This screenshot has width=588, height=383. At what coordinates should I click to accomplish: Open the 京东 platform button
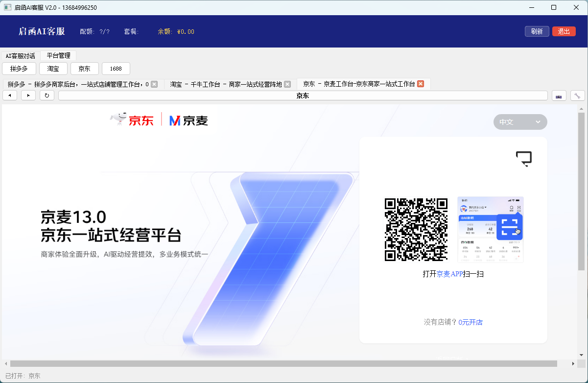pos(85,69)
